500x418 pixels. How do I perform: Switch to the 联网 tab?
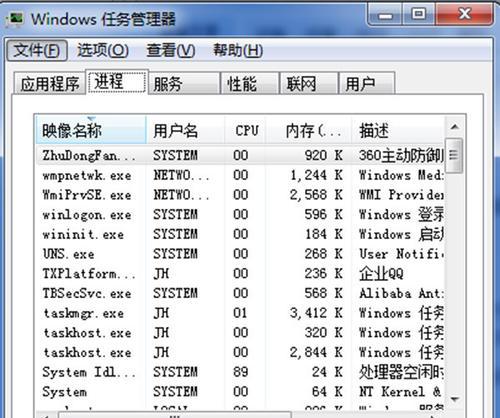[309, 83]
